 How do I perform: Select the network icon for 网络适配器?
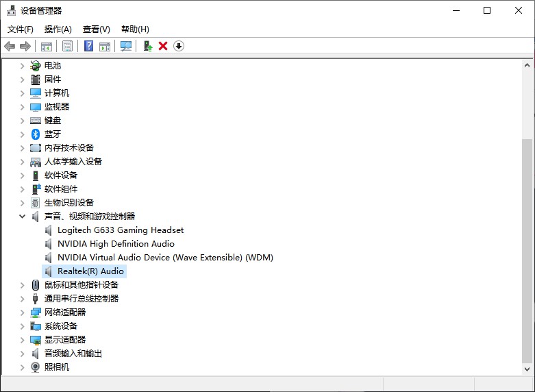click(x=36, y=313)
